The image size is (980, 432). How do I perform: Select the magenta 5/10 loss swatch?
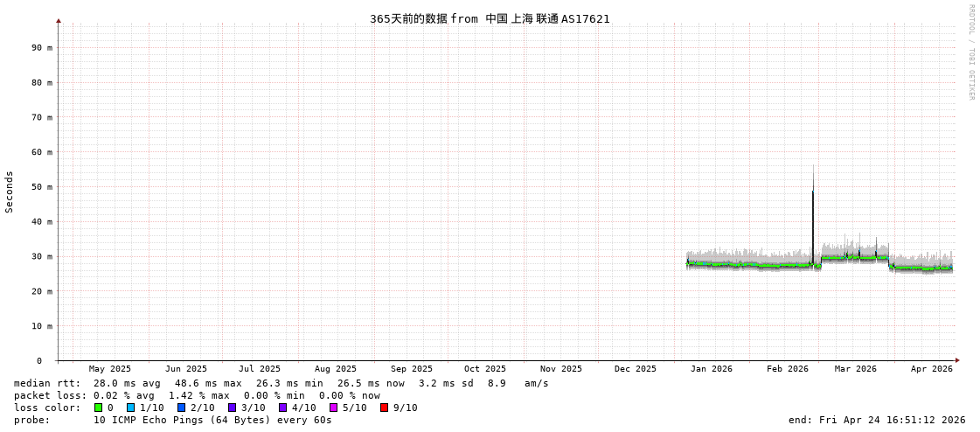pos(333,408)
